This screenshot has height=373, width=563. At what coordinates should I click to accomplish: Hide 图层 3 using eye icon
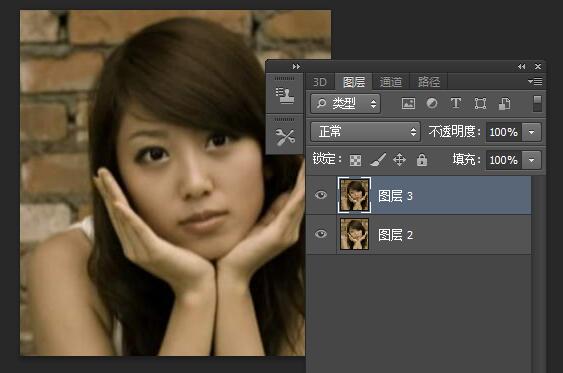(x=321, y=195)
